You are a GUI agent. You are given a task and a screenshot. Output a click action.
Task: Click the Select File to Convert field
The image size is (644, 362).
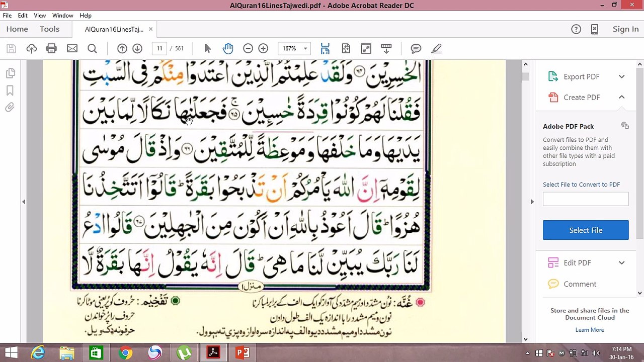586,199
